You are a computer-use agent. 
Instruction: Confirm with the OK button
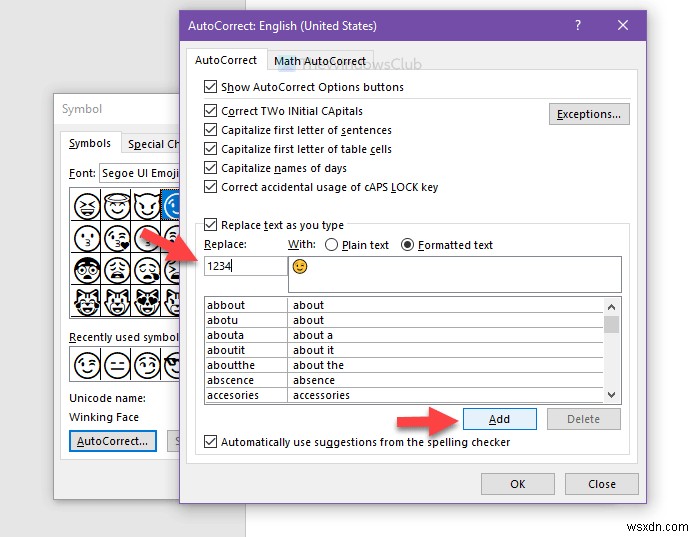(x=518, y=484)
